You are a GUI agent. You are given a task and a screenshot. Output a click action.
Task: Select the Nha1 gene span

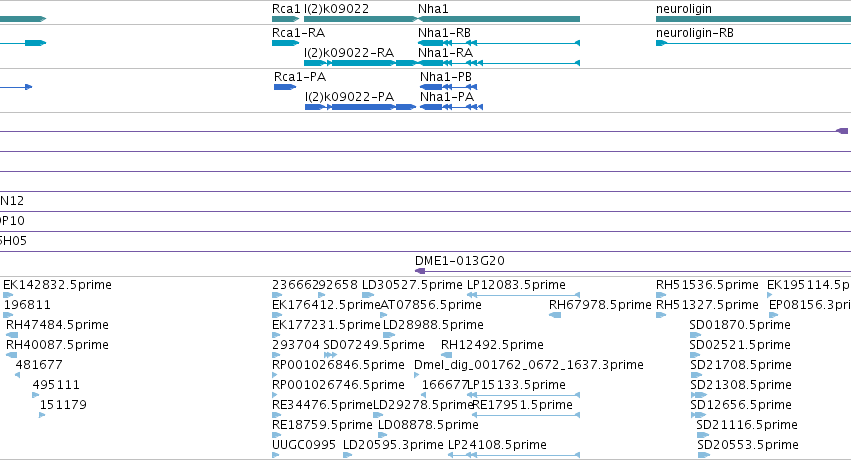click(x=499, y=19)
